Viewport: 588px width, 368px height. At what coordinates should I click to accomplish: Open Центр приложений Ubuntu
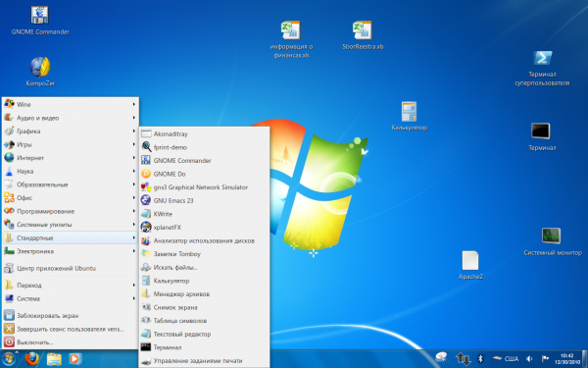71,269
